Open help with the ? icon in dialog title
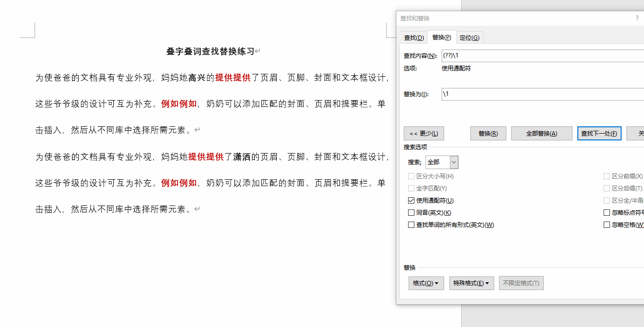644x327 pixels. pyautogui.click(x=637, y=18)
